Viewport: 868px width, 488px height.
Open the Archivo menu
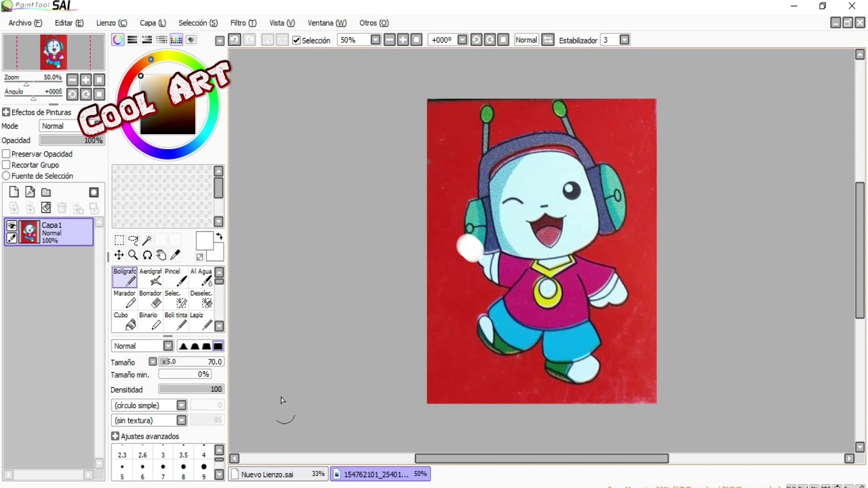[25, 23]
